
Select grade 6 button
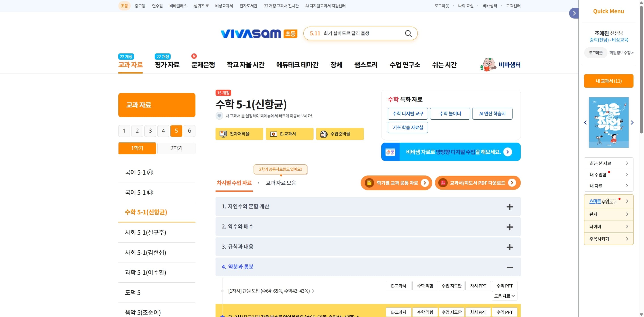tap(189, 131)
